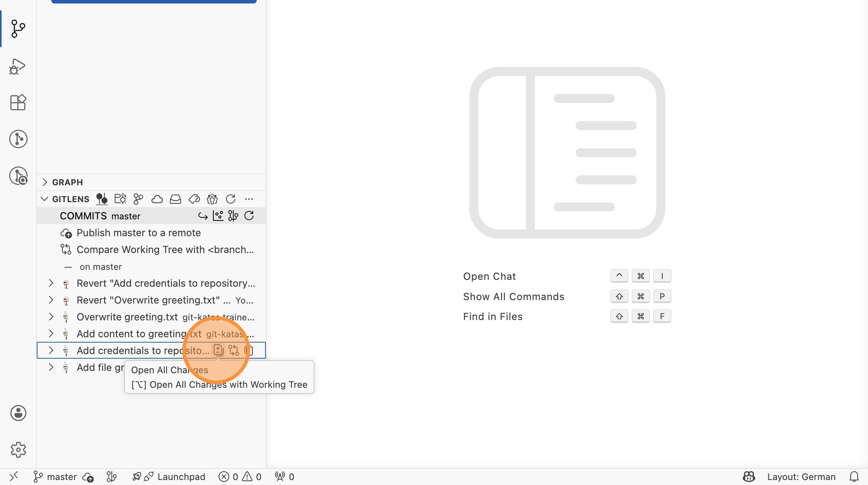Expand the Overwrite greeting.txt commit
Screen dimensions: 868x485
pos(51,317)
